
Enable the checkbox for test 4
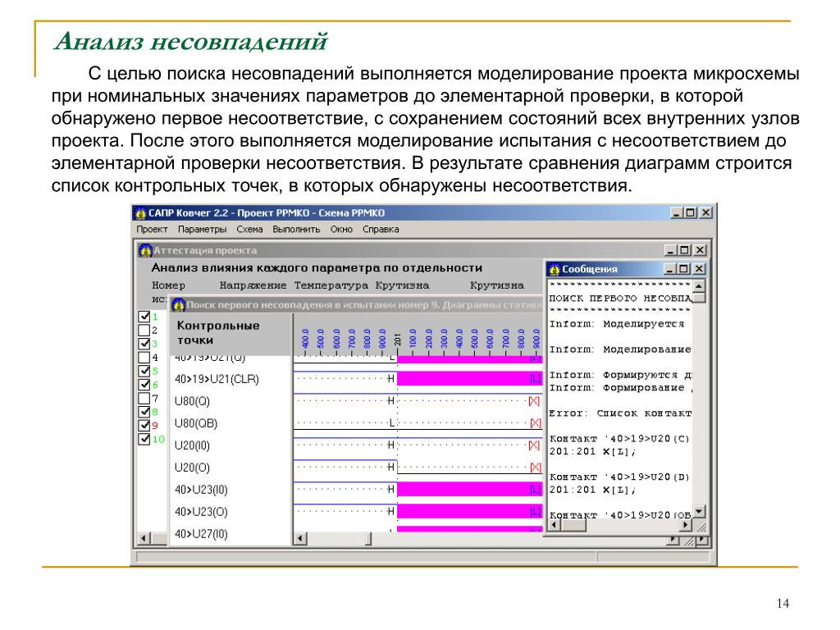[x=144, y=358]
